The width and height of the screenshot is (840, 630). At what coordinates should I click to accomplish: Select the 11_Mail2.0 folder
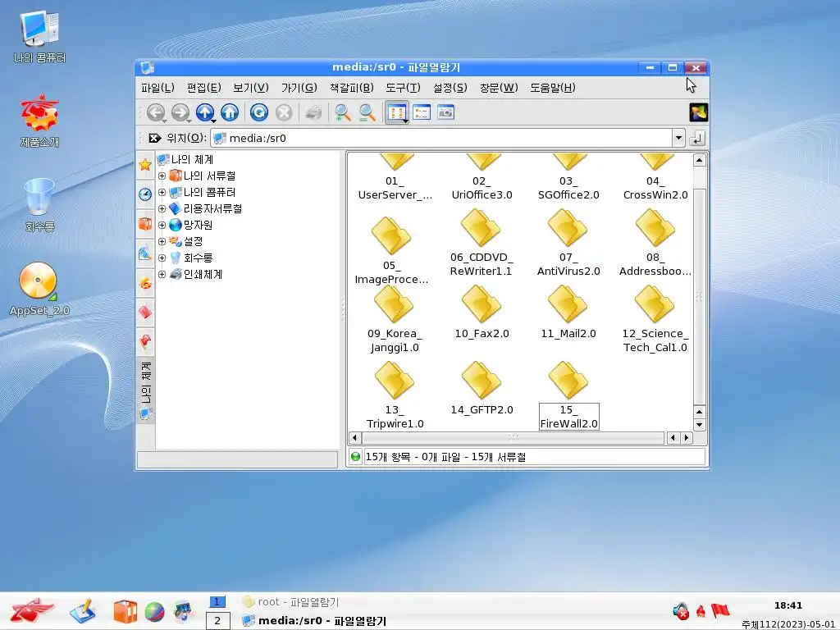pyautogui.click(x=568, y=313)
